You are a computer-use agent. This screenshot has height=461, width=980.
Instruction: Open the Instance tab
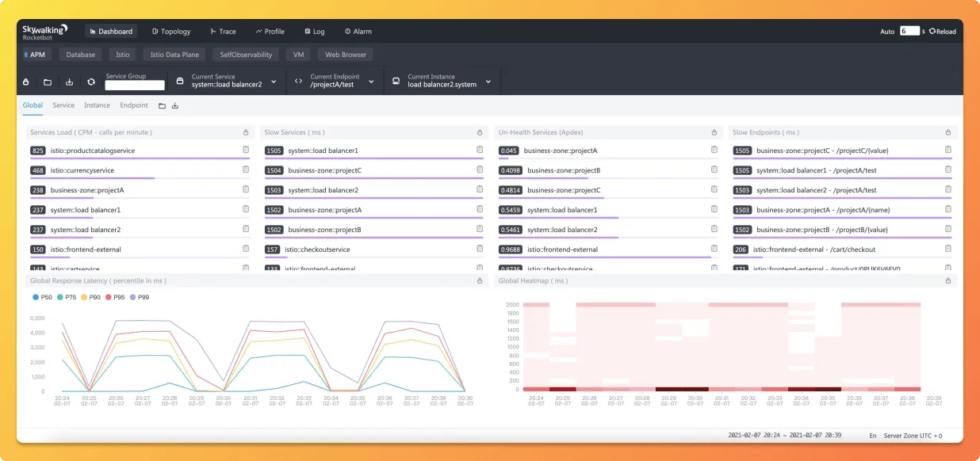(97, 105)
